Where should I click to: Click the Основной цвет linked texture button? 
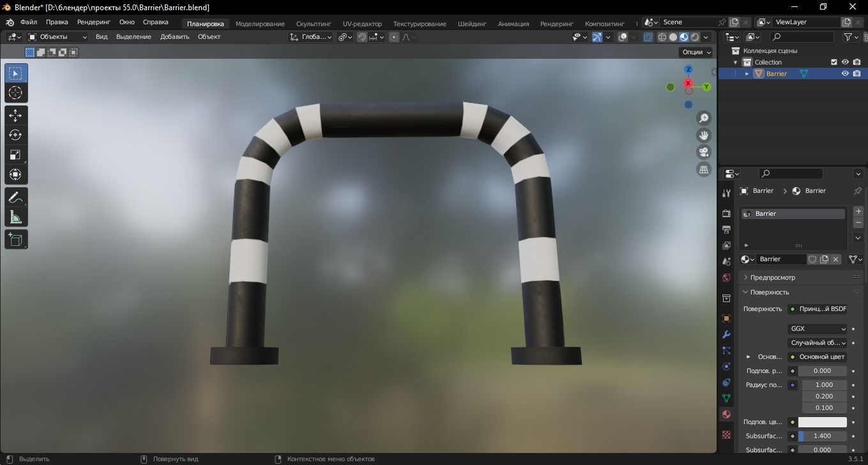point(817,357)
